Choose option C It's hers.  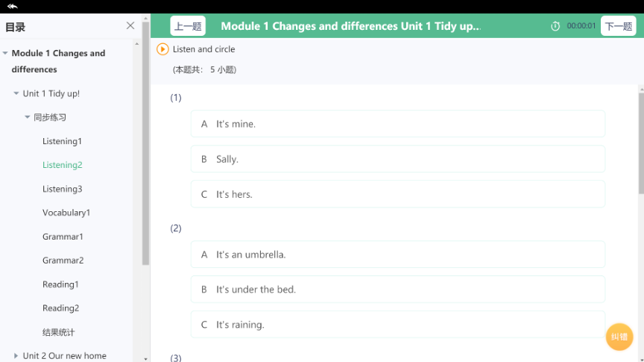click(397, 194)
